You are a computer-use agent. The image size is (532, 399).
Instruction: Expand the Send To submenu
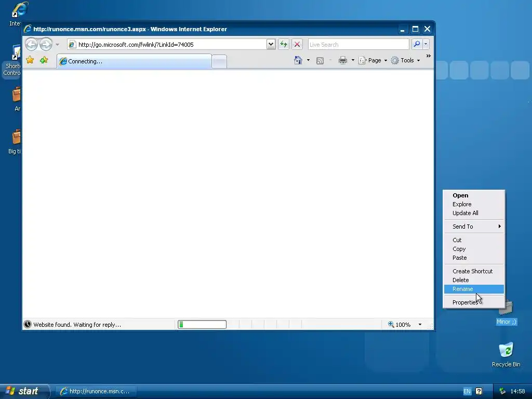click(x=474, y=227)
